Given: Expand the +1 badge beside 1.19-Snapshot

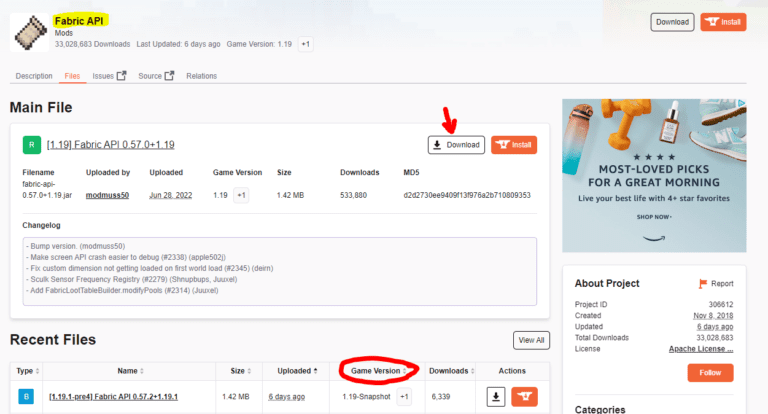Looking at the screenshot, I should 404,397.
